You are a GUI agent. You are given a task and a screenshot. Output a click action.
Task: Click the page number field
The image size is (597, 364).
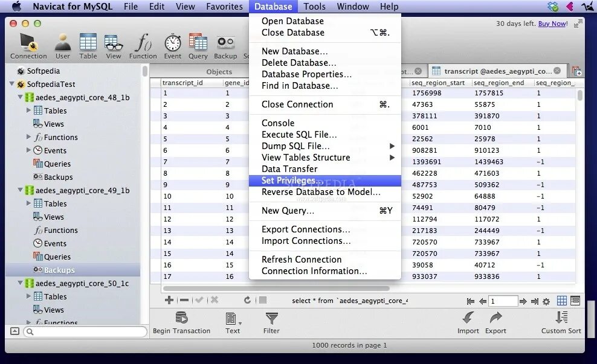coord(503,301)
